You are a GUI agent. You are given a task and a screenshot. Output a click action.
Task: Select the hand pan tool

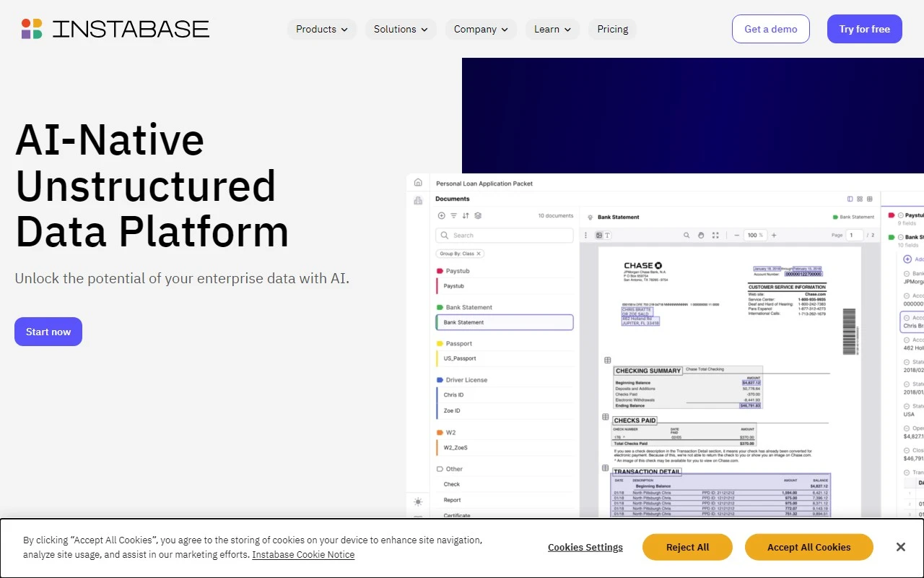coord(701,235)
